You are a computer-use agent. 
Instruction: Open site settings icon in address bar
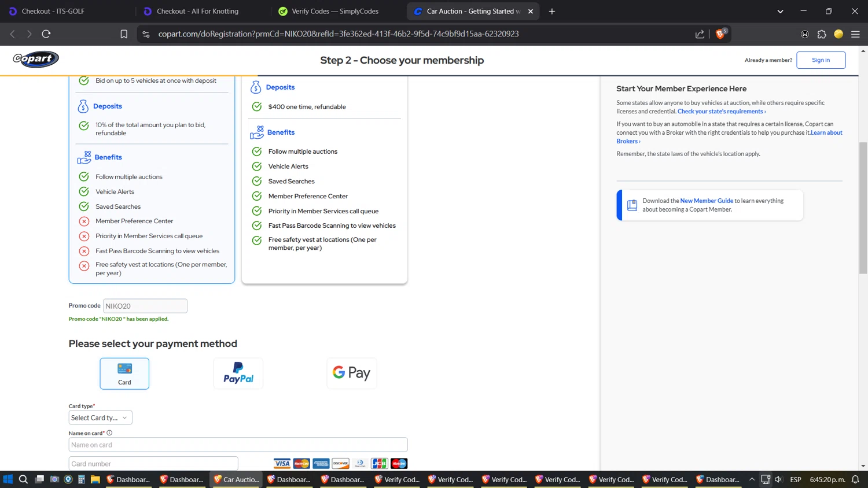pos(146,34)
